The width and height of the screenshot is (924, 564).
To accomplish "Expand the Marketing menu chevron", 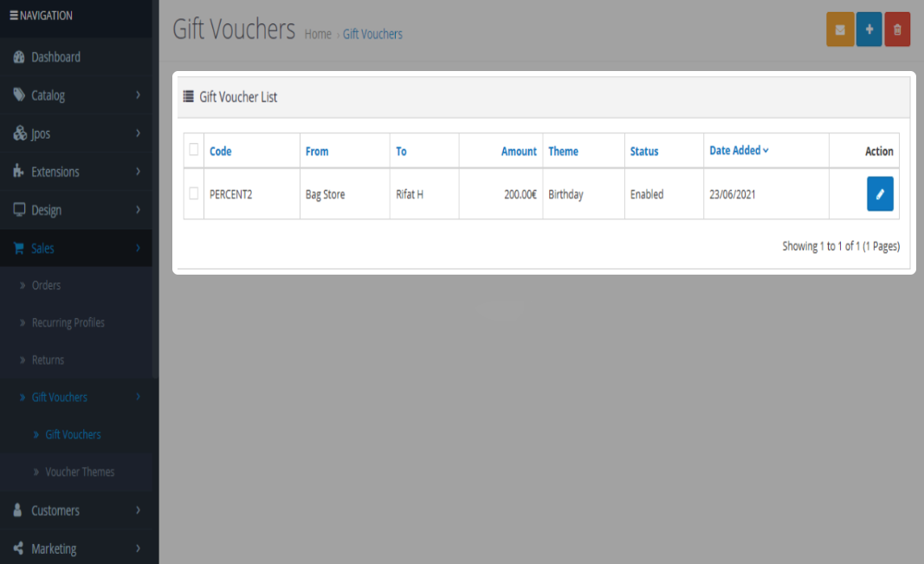I will (x=138, y=548).
